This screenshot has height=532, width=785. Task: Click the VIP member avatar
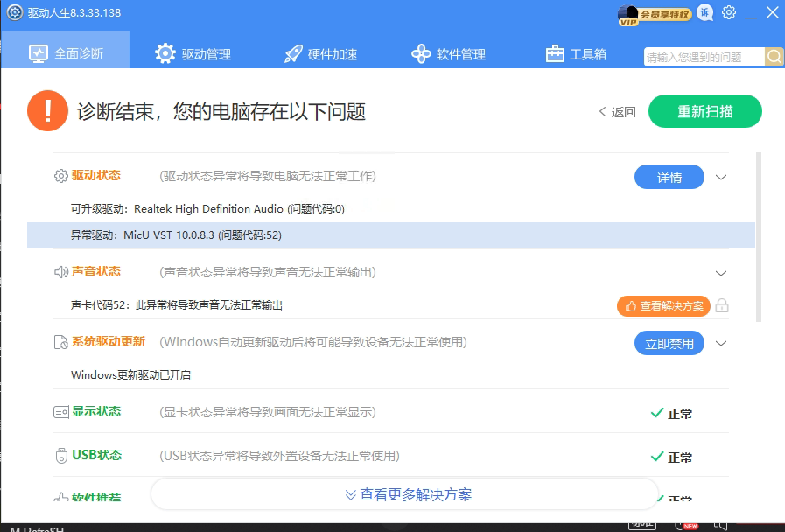tap(628, 15)
